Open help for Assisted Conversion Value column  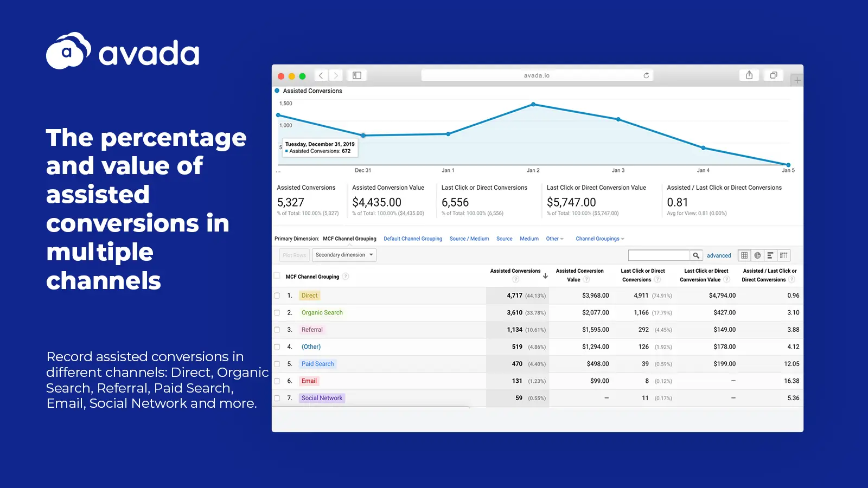click(x=586, y=280)
